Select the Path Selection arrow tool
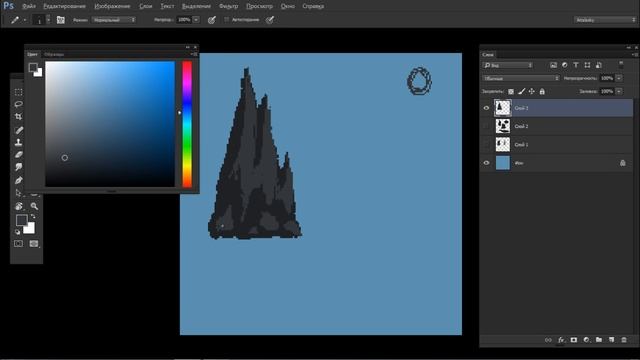The height and width of the screenshot is (360, 640). coord(18,193)
